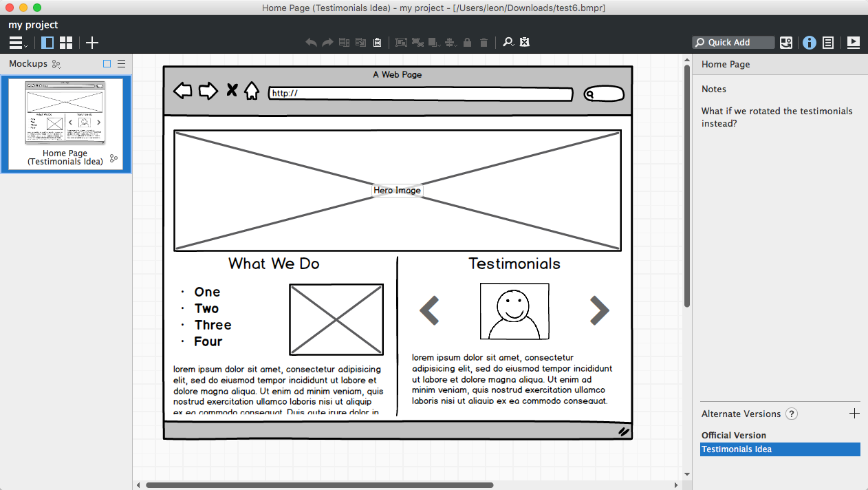Open the UI library icon
The width and height of the screenshot is (868, 490).
(x=786, y=43)
